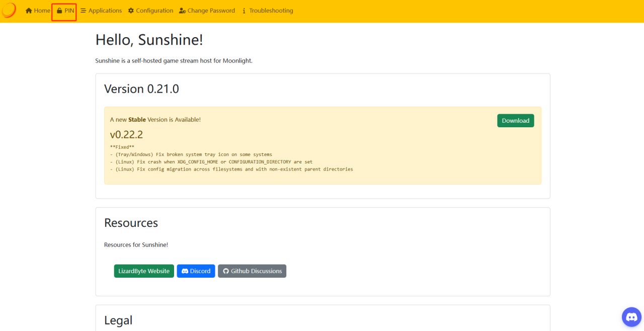Click the Legal heading
This screenshot has height=331, width=644.
[118, 320]
